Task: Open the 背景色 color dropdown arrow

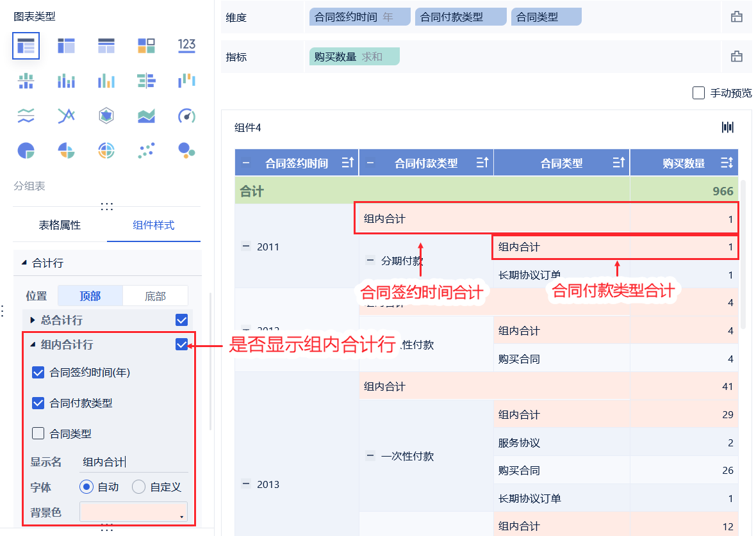Action: pos(182,516)
